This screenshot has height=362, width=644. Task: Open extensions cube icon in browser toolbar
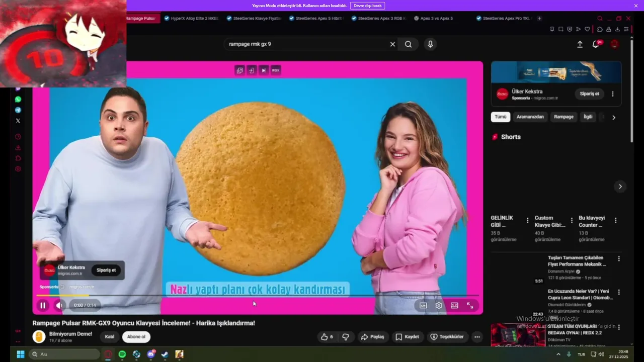(600, 29)
